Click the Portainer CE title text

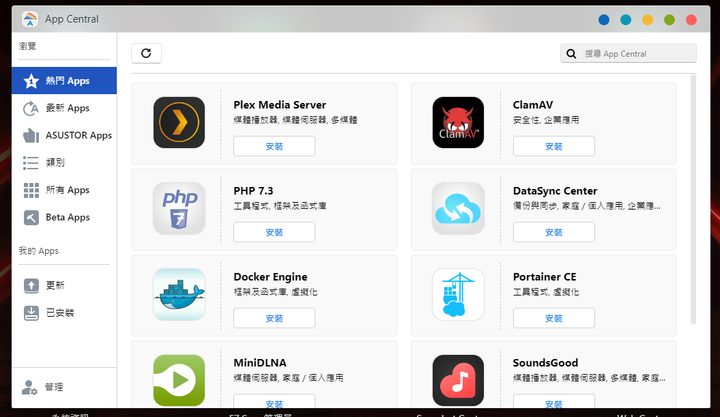(x=544, y=277)
